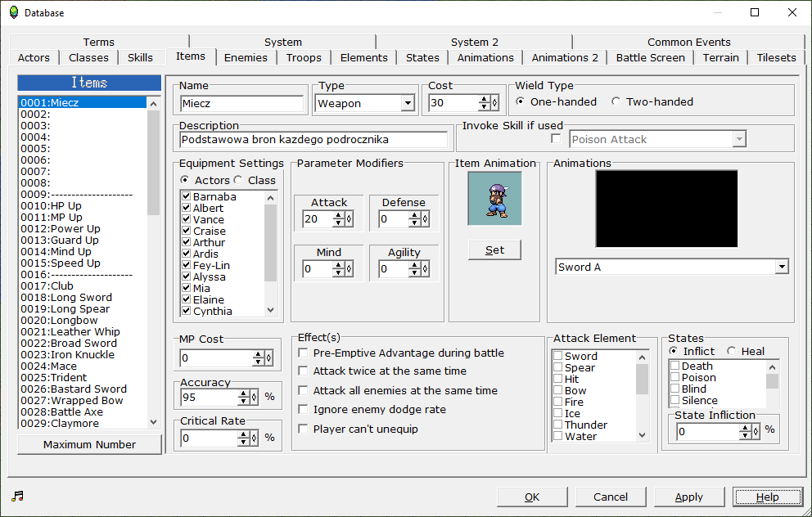Enable Pre-Emptive Advantage during battle
The image size is (812, 517).
[304, 353]
